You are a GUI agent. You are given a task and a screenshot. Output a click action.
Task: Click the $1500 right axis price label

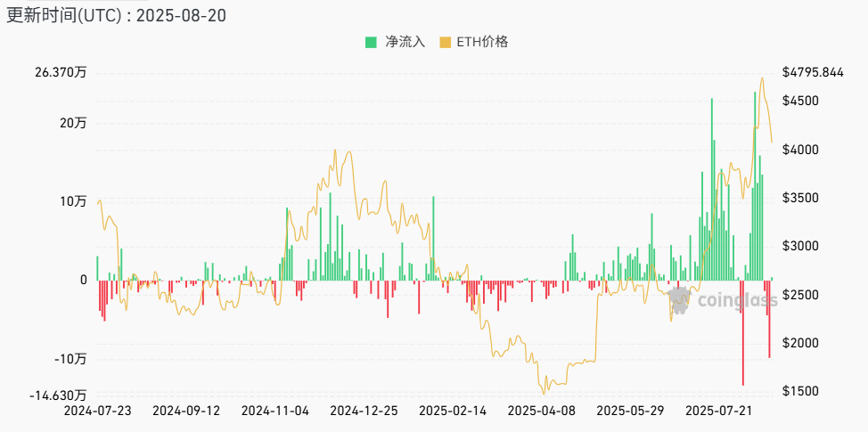pos(799,391)
